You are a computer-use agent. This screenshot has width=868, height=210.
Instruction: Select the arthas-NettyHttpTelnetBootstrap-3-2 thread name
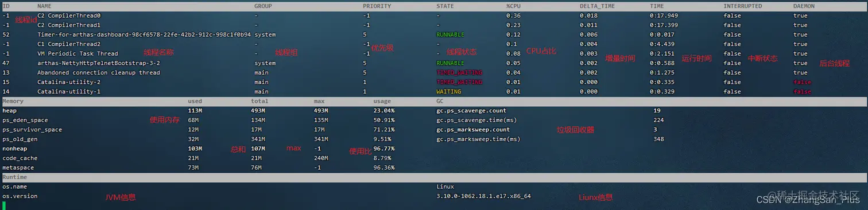[x=99, y=63]
